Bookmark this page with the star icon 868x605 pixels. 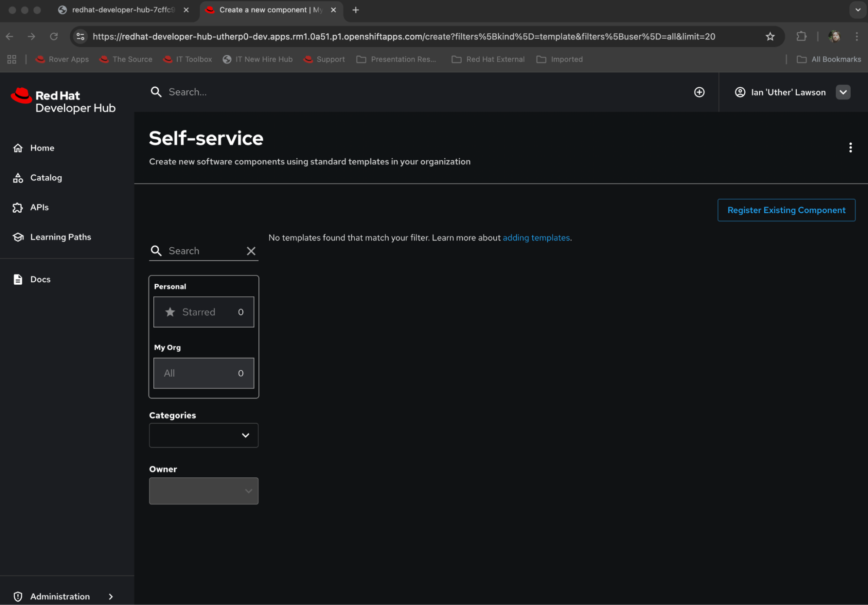pos(770,36)
